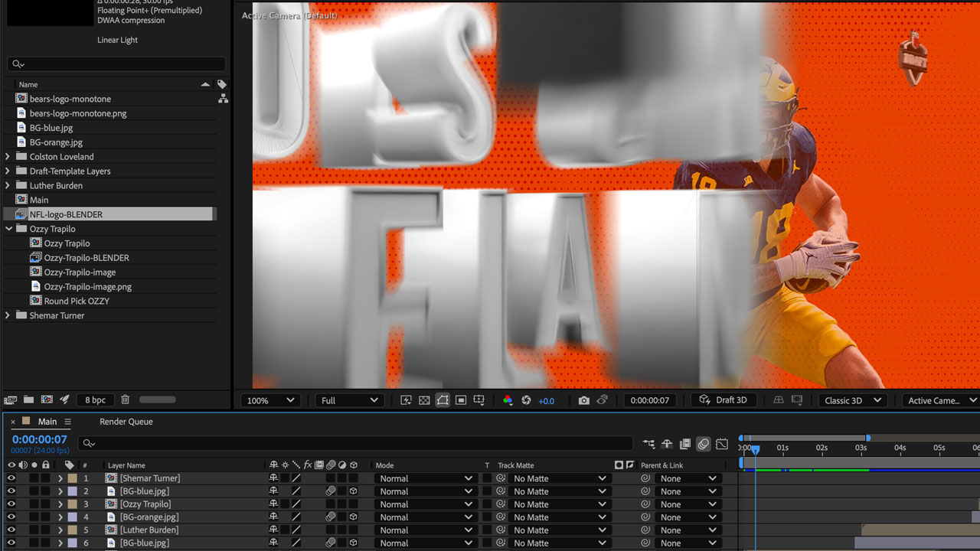This screenshot has height=551, width=980.
Task: Click Reset Exposure icon in viewer
Action: tap(526, 400)
